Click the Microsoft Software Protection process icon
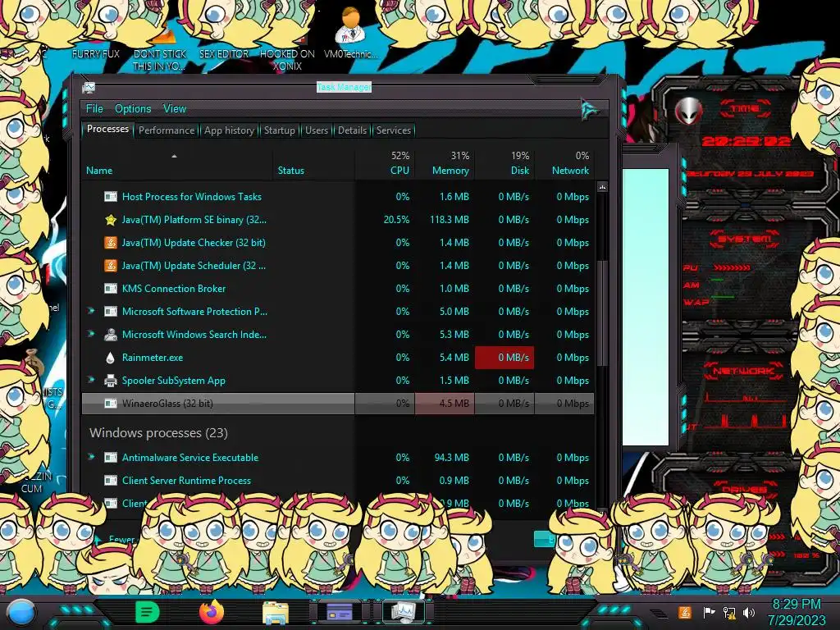Image resolution: width=840 pixels, height=630 pixels. tap(111, 312)
